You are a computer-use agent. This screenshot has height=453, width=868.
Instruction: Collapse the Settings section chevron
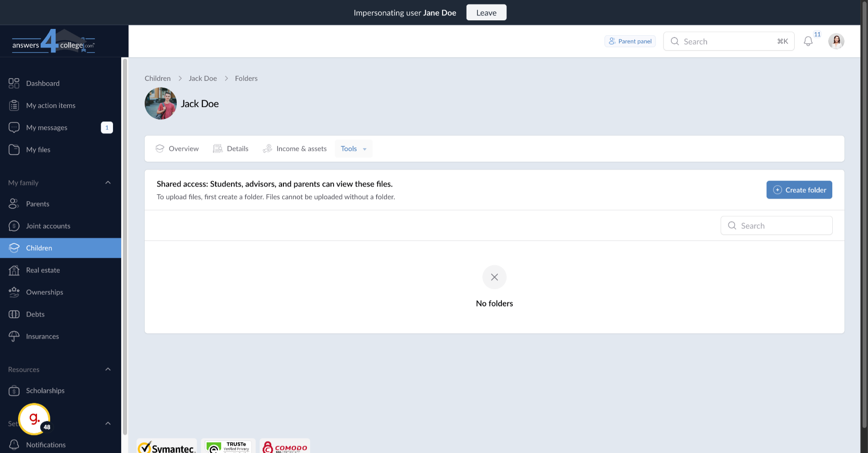tap(108, 424)
